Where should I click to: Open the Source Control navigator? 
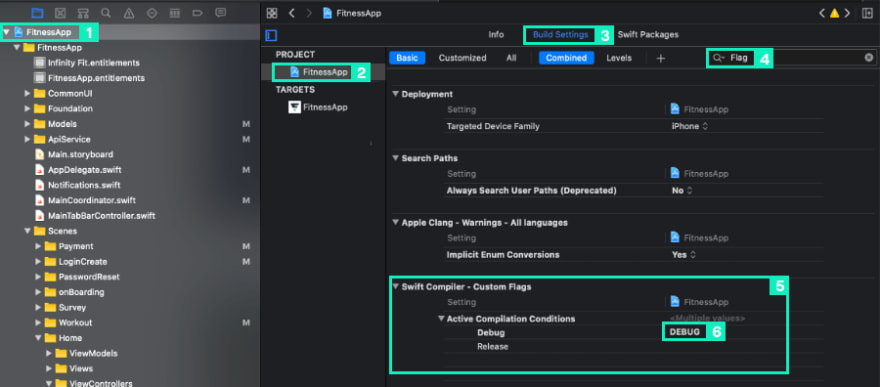60,13
